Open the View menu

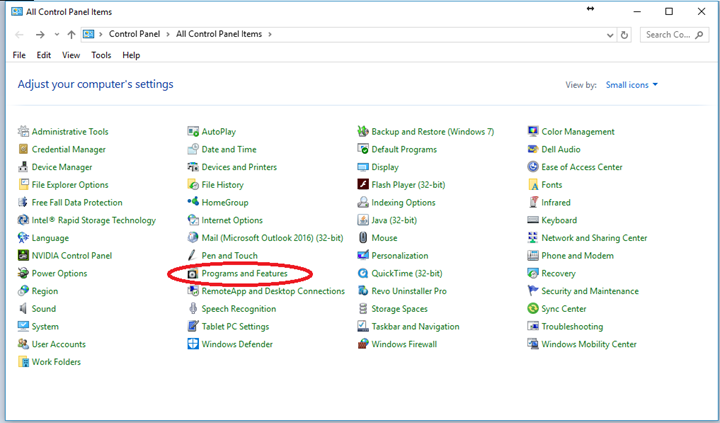pyautogui.click(x=71, y=55)
